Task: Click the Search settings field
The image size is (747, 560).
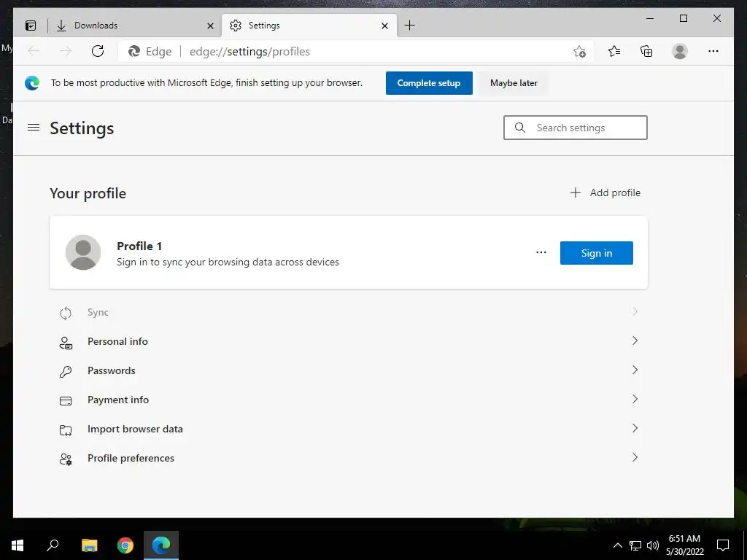Action: (x=576, y=128)
